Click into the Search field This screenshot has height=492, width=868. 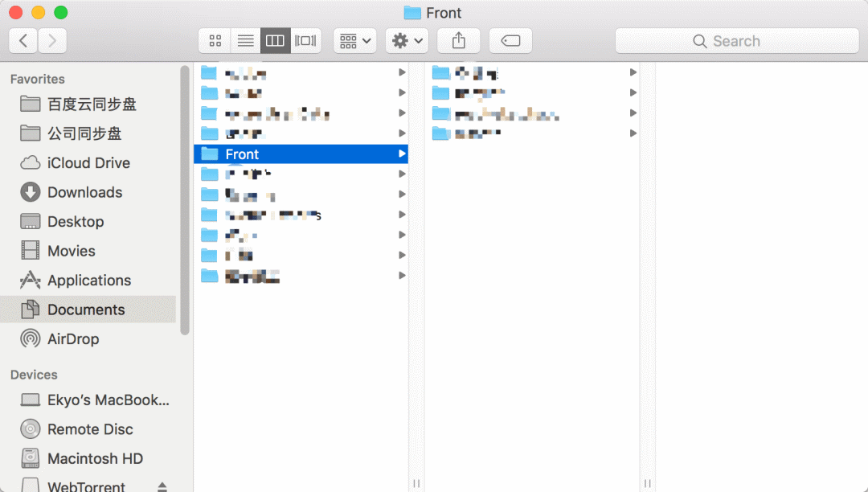click(737, 41)
